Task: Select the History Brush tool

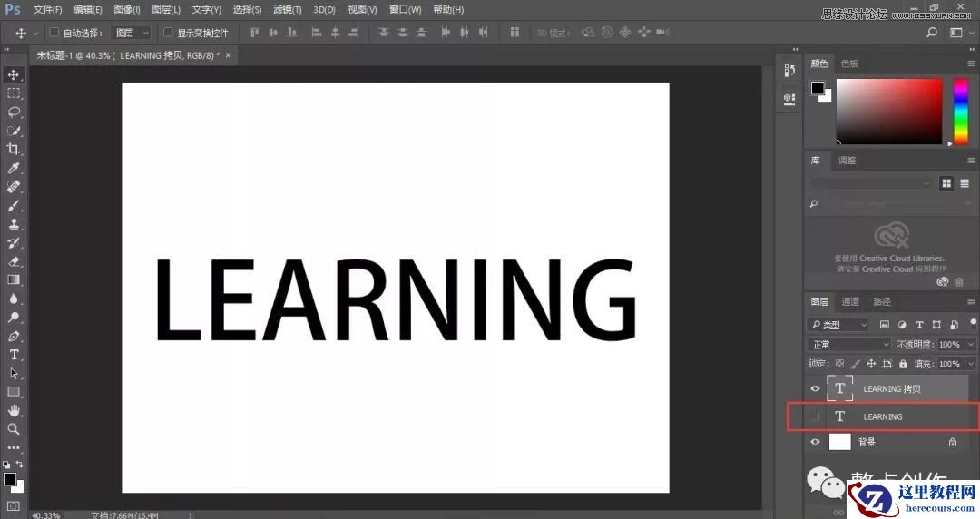Action: click(13, 242)
